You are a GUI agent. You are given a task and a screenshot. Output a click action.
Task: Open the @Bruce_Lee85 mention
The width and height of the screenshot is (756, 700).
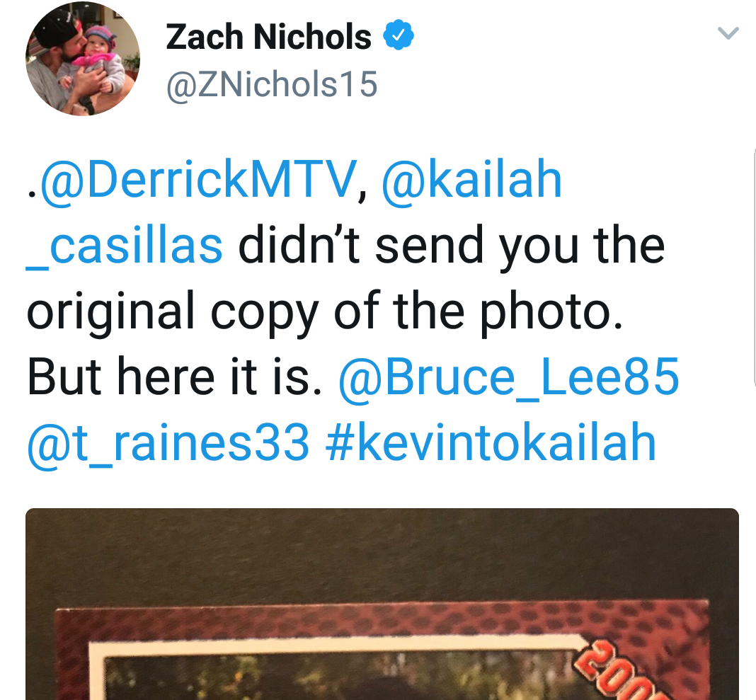click(509, 377)
